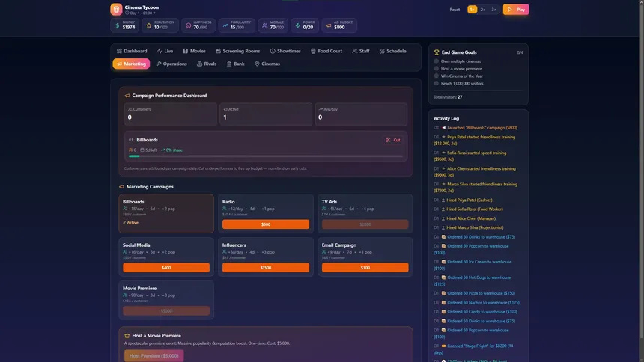The image size is (644, 362).
Task: Toggle the Host a movie premiere goal circle
Action: click(436, 69)
